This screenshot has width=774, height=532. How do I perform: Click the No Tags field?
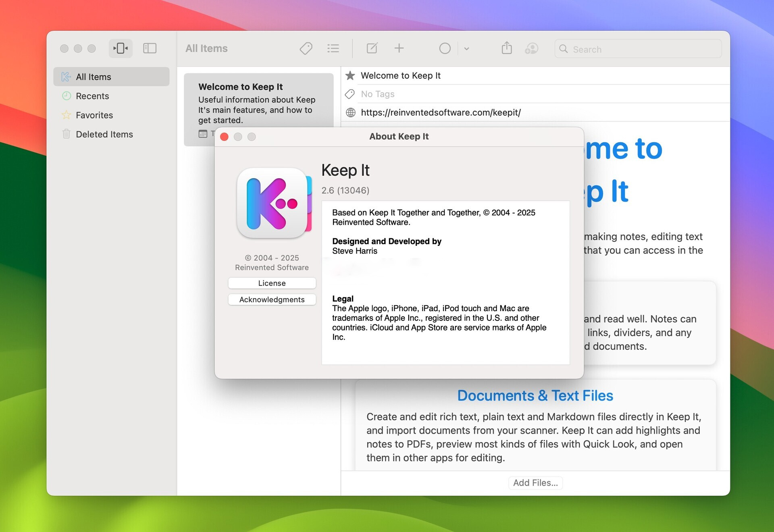click(378, 94)
